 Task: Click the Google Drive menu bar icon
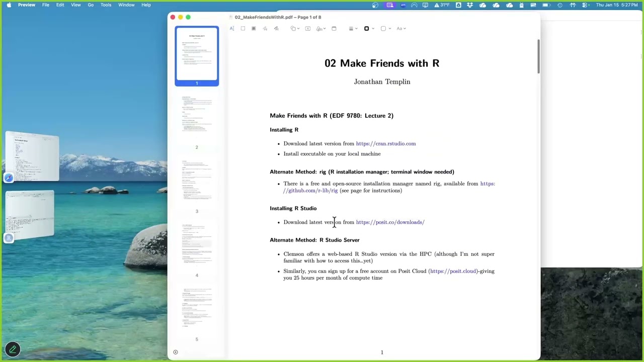point(458,5)
